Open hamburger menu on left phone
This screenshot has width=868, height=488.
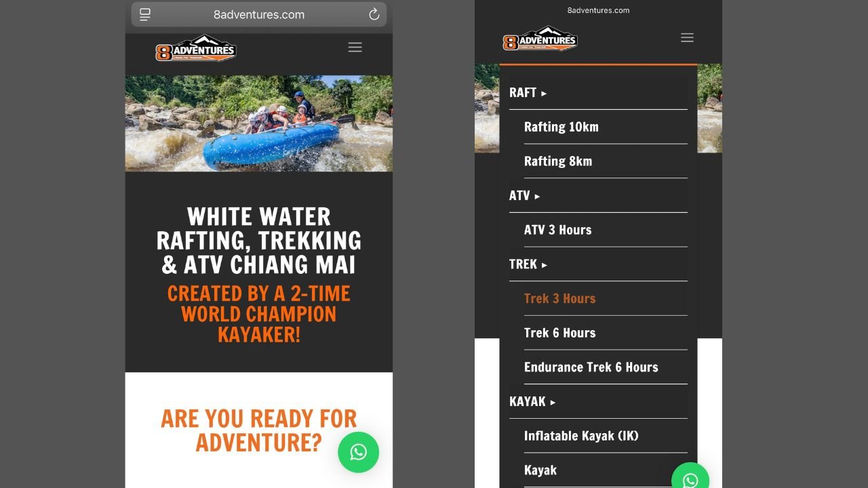pyautogui.click(x=355, y=47)
